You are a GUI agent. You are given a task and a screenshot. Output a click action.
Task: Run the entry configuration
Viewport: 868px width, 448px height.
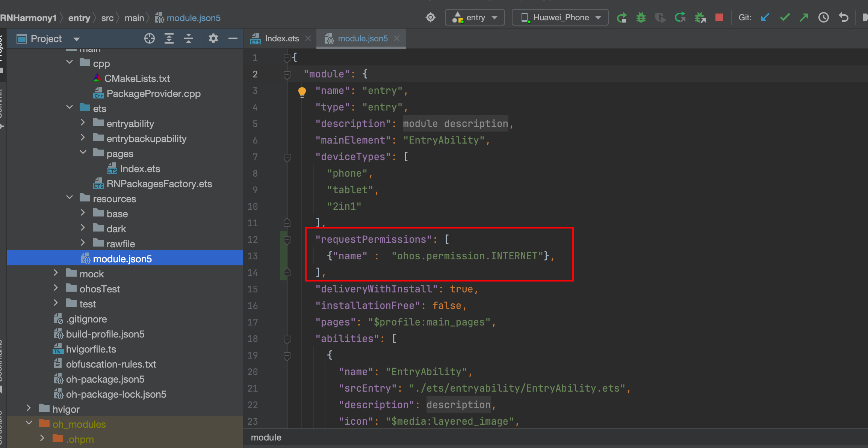tap(622, 18)
